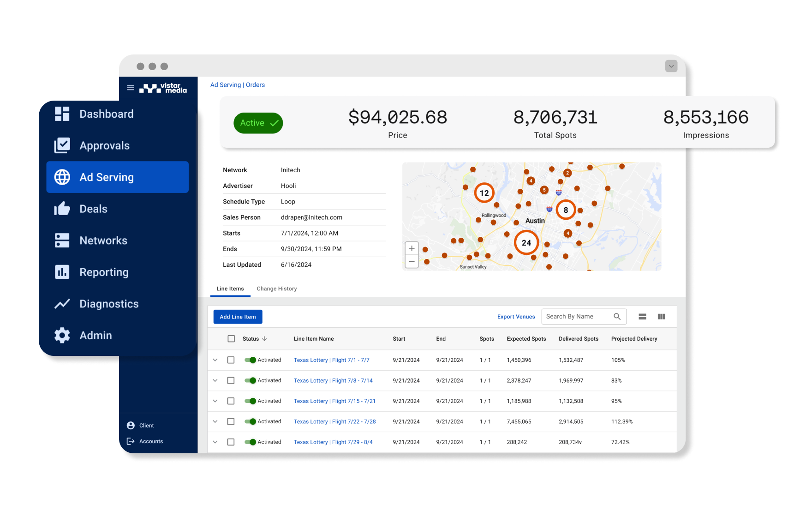
Task: Open the Diagnostics trend line icon
Action: pos(62,304)
